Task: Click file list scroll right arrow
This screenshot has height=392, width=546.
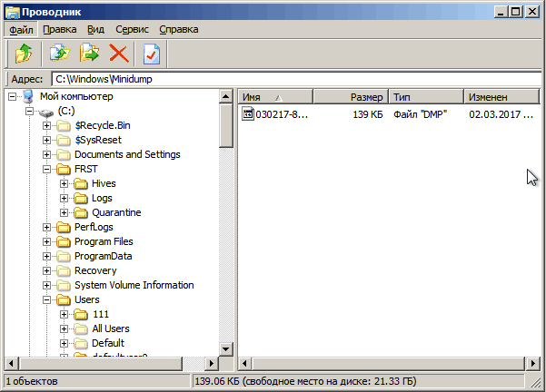Action: (x=532, y=364)
